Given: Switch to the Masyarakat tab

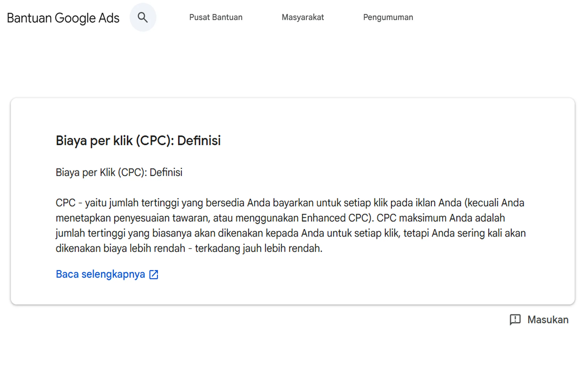Looking at the screenshot, I should pos(302,17).
